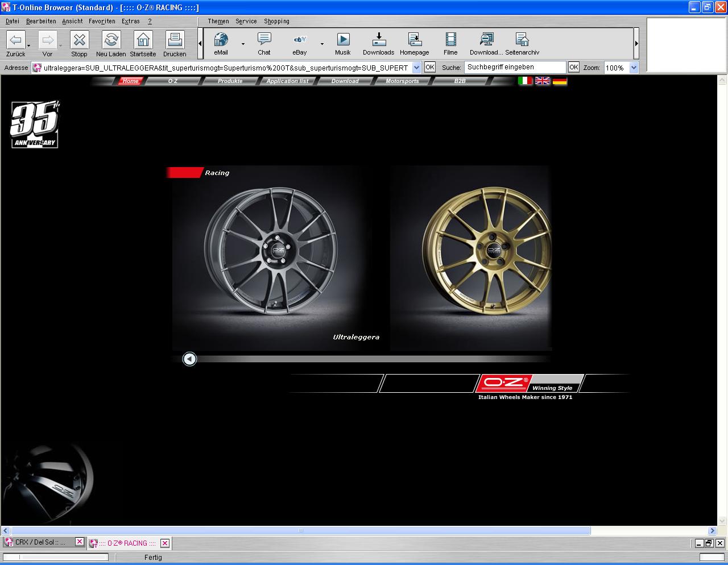Click the Zurück back arrow button
Viewport: 728px width, 565px height.
tap(15, 40)
